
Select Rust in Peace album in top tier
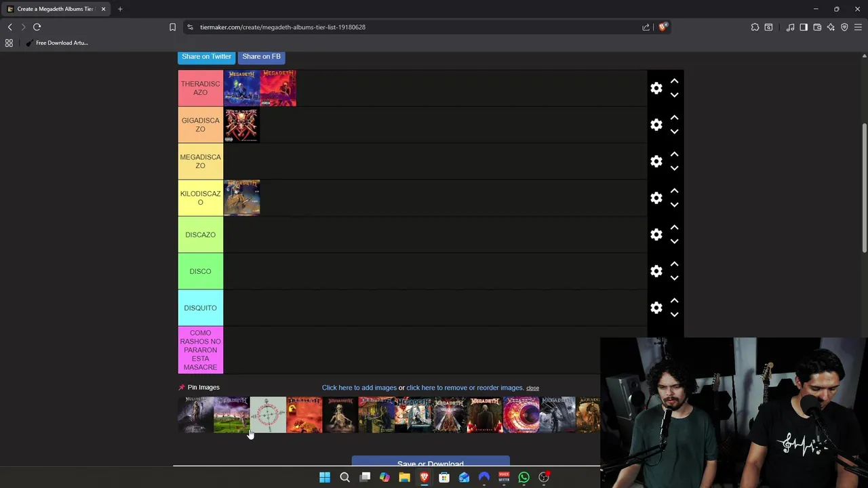tap(241, 88)
